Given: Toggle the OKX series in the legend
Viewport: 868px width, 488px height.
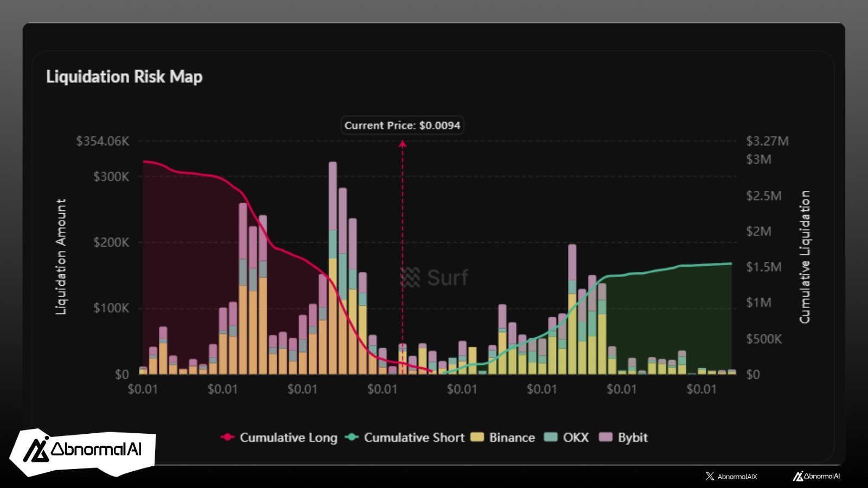Looking at the screenshot, I should tap(576, 438).
